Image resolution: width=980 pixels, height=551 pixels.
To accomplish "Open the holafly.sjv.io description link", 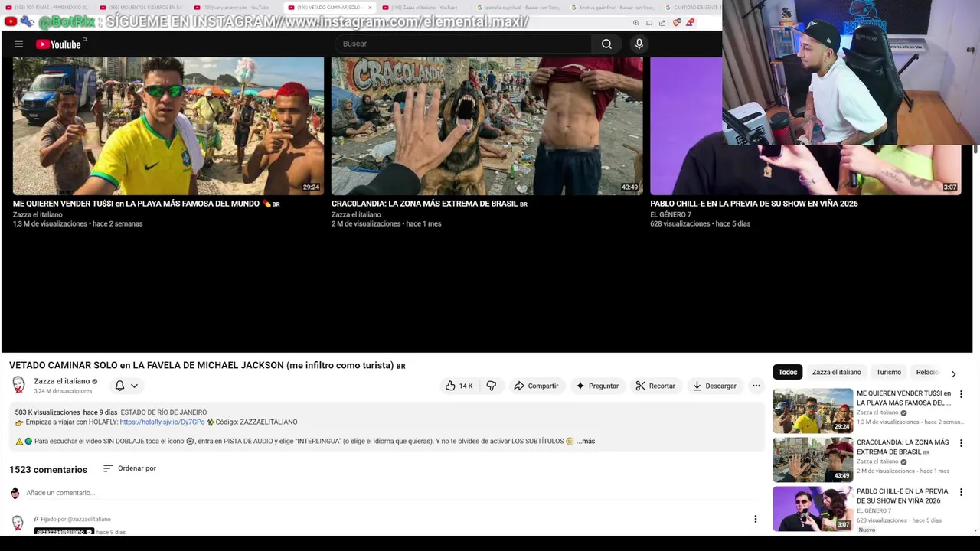I will click(162, 422).
